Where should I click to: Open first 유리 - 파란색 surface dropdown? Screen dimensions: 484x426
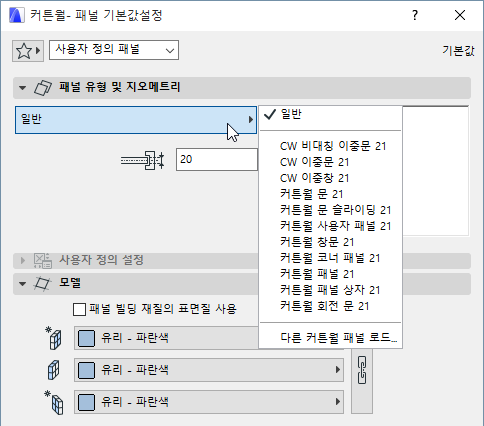[166, 338]
